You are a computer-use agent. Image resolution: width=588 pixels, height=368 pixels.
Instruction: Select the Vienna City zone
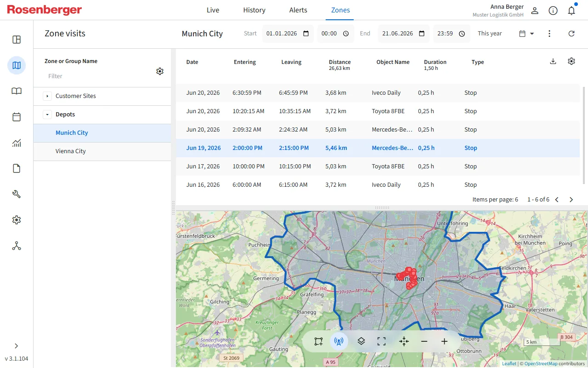pyautogui.click(x=102, y=151)
